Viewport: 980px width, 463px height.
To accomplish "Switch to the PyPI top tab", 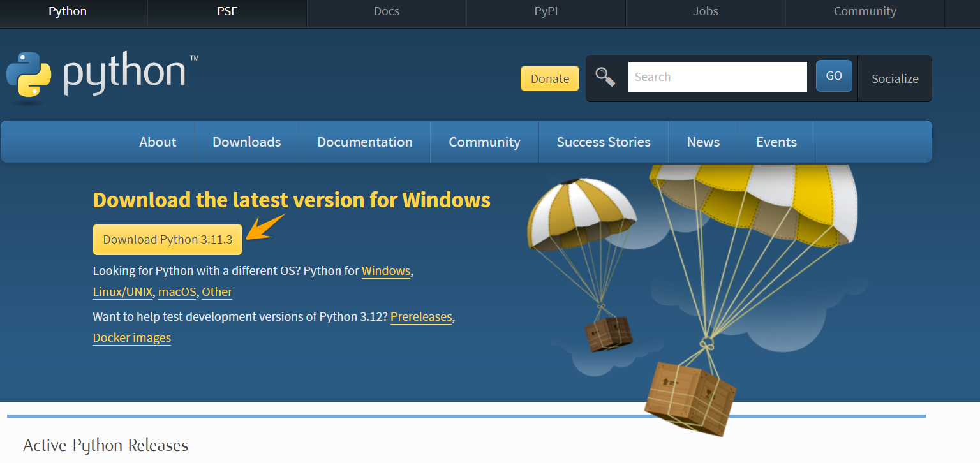I will [546, 11].
